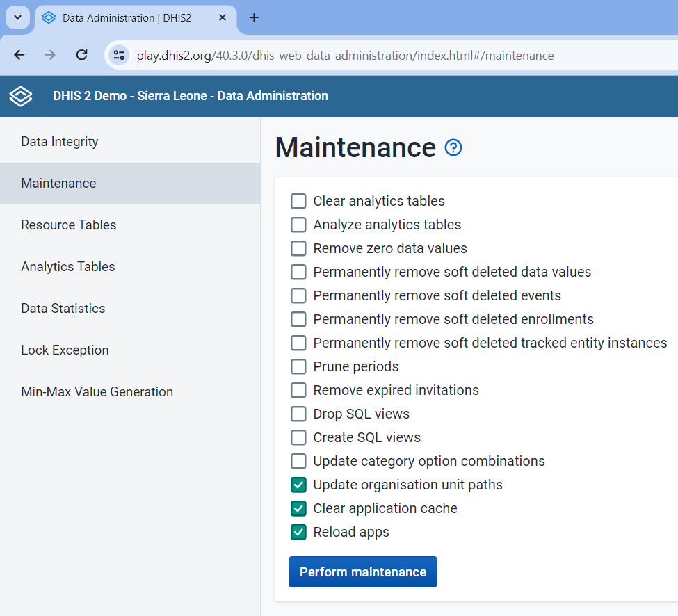Viewport: 678px width, 616px height.
Task: Select Maintenance in the sidebar
Action: [130, 184]
